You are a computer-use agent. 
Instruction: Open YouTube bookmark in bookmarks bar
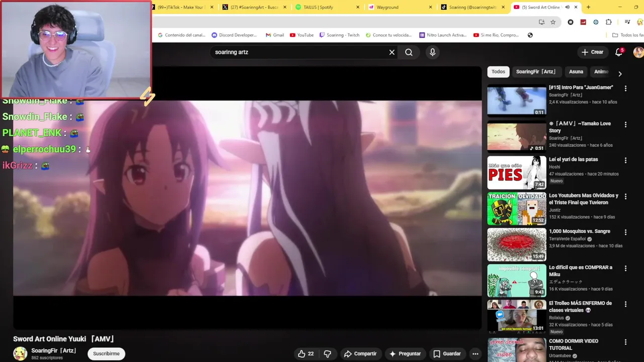tap(301, 35)
